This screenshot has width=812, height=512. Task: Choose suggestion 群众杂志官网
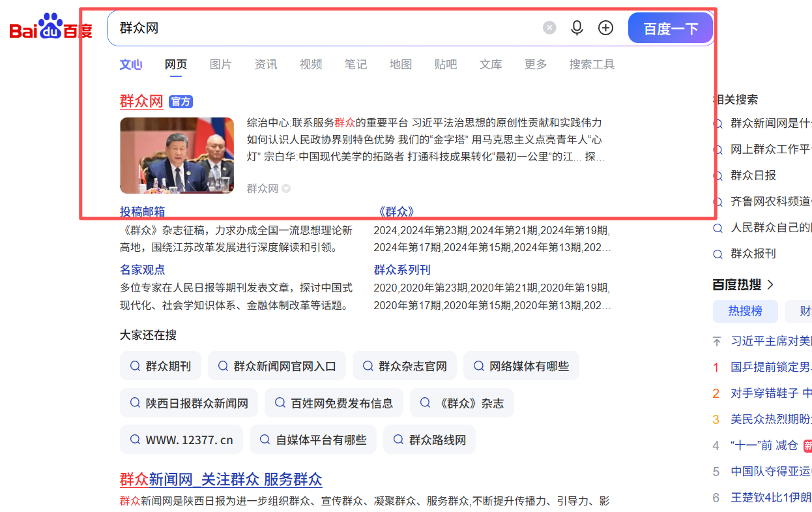point(405,366)
